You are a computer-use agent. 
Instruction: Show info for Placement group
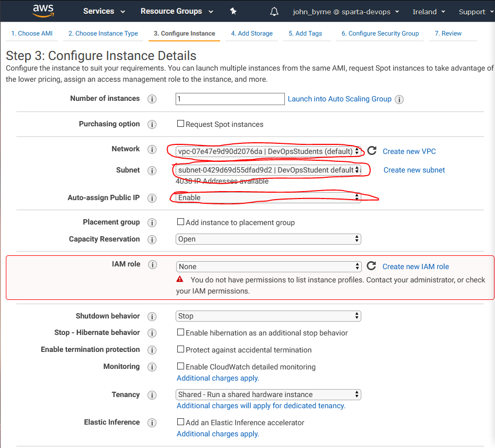[x=152, y=223]
